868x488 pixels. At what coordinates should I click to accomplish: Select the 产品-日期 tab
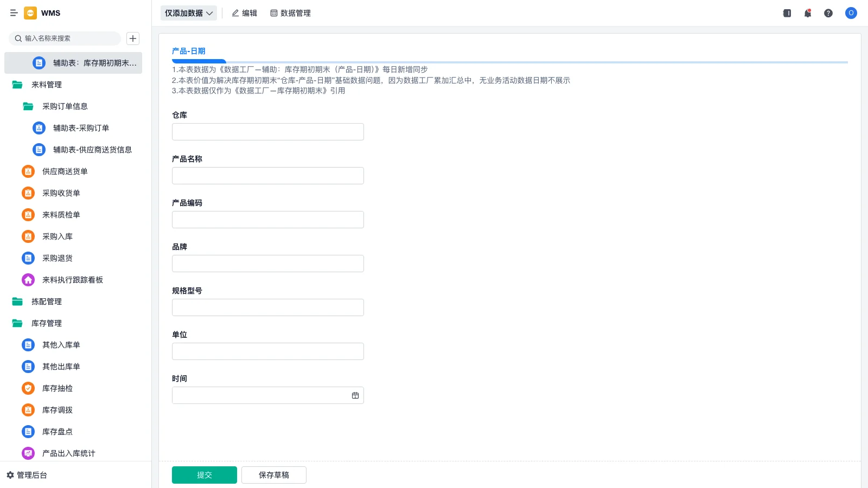[189, 51]
